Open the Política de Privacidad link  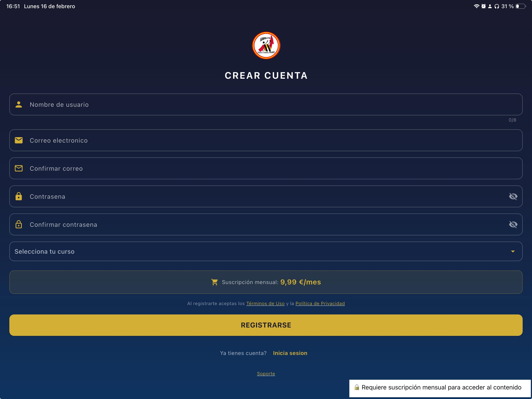320,304
